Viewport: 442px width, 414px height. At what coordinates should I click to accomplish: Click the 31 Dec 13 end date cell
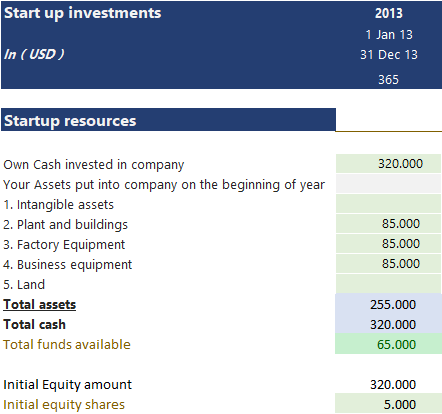coord(389,55)
